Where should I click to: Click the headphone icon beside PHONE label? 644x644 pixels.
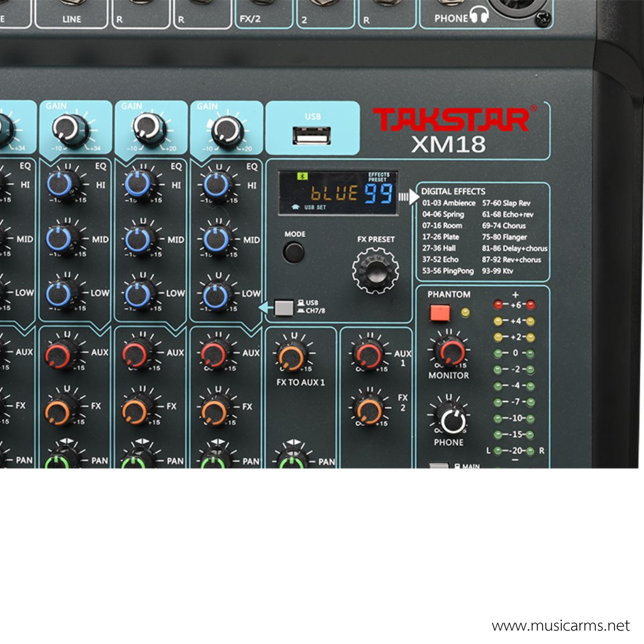[479, 16]
